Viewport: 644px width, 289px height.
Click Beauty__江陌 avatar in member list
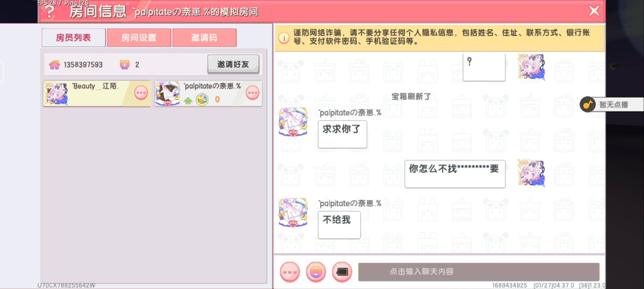tap(57, 93)
